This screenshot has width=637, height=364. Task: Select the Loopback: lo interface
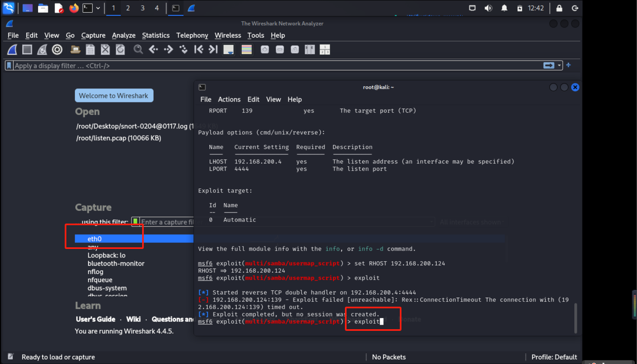click(107, 255)
